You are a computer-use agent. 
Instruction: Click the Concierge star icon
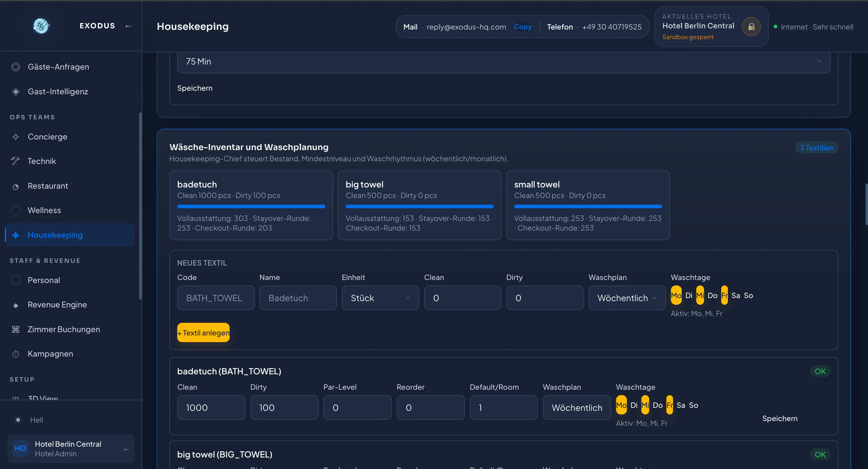point(15,137)
